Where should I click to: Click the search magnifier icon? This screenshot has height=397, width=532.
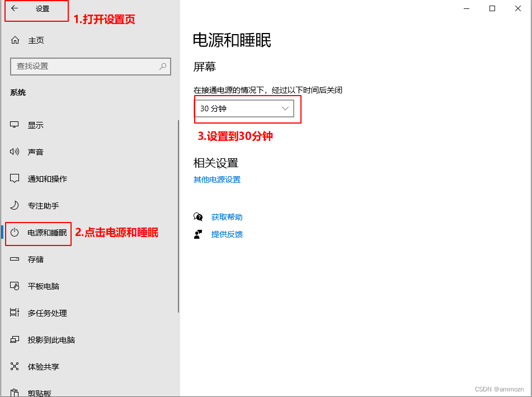click(x=163, y=66)
